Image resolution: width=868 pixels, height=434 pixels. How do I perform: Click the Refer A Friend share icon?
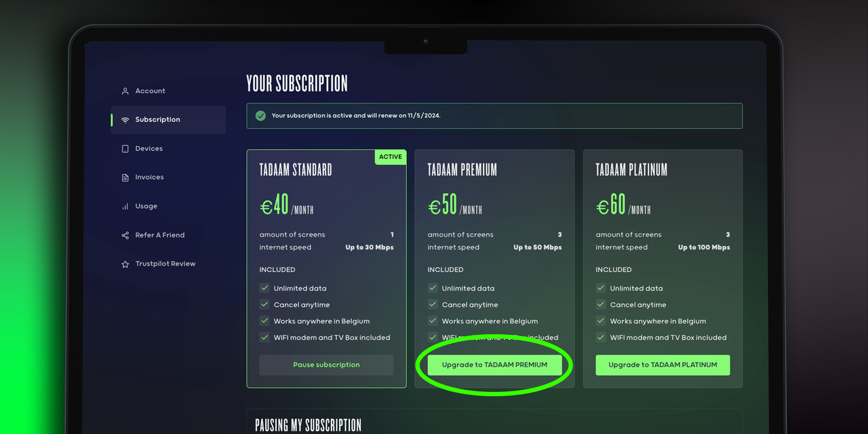125,235
